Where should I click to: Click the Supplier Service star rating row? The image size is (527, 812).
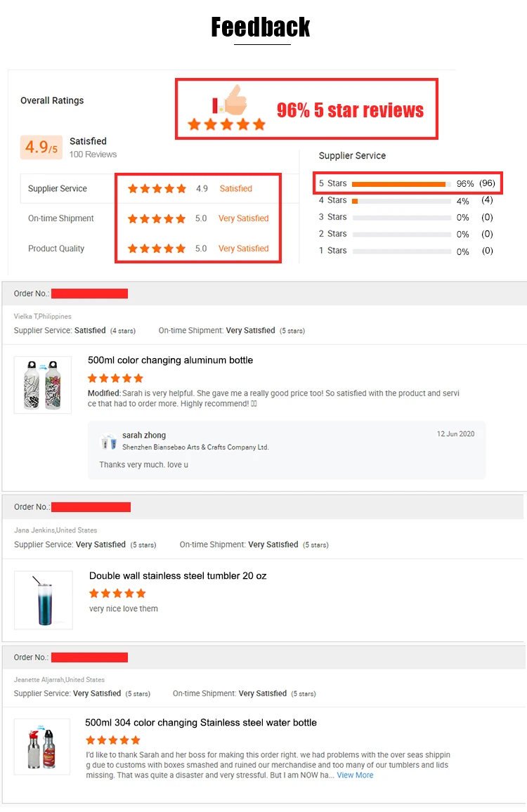[157, 189]
